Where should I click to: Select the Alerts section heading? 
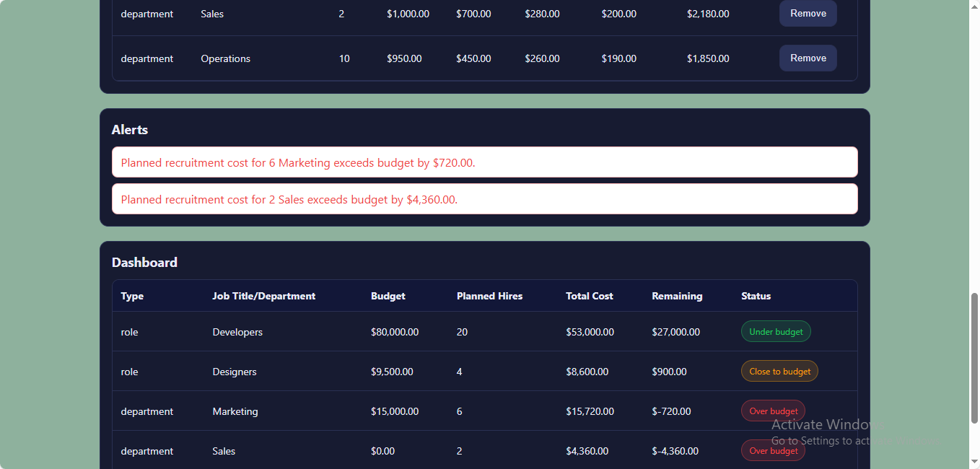130,130
